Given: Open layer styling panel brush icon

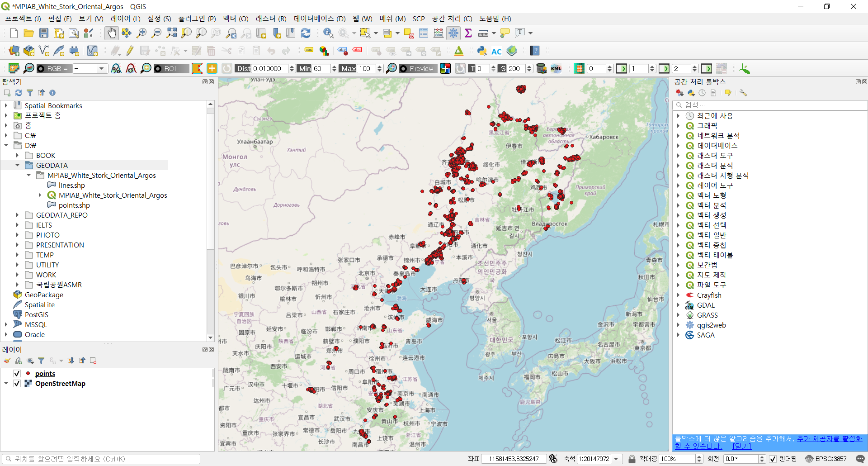Looking at the screenshot, I should tap(7, 361).
